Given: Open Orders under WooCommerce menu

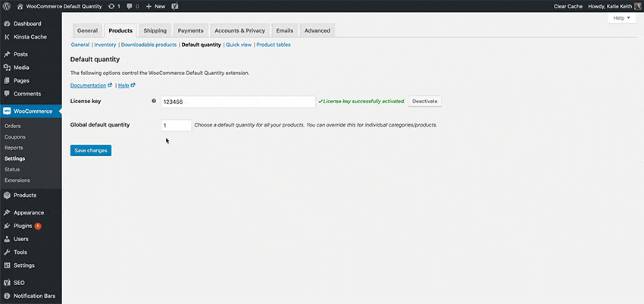Looking at the screenshot, I should [x=12, y=126].
